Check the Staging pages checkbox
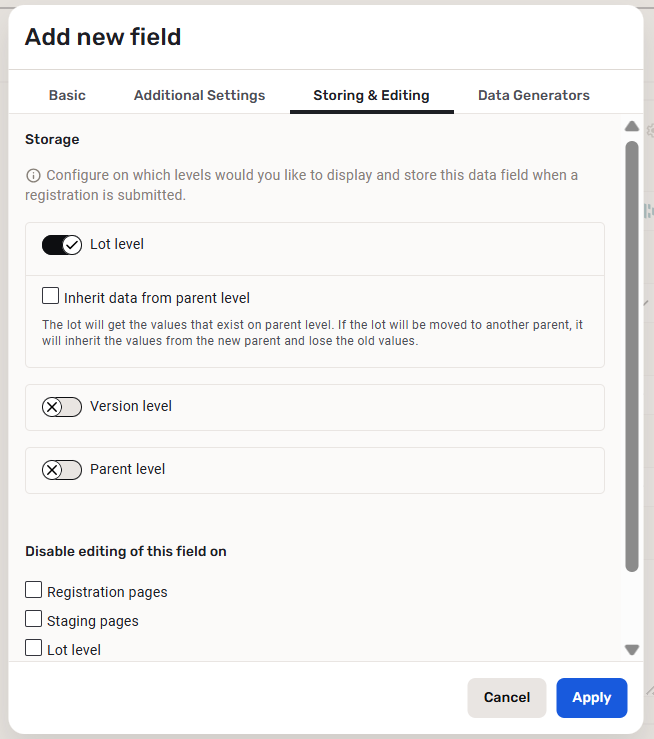 coord(34,620)
